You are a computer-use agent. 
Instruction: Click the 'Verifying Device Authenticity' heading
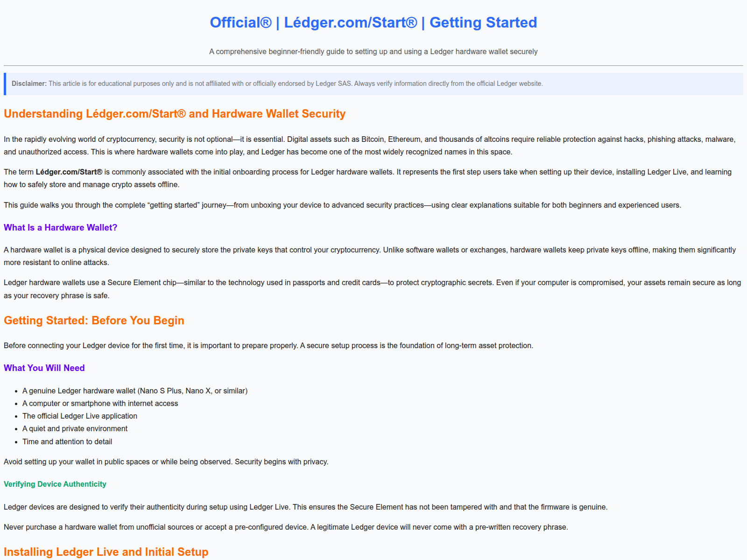click(55, 484)
